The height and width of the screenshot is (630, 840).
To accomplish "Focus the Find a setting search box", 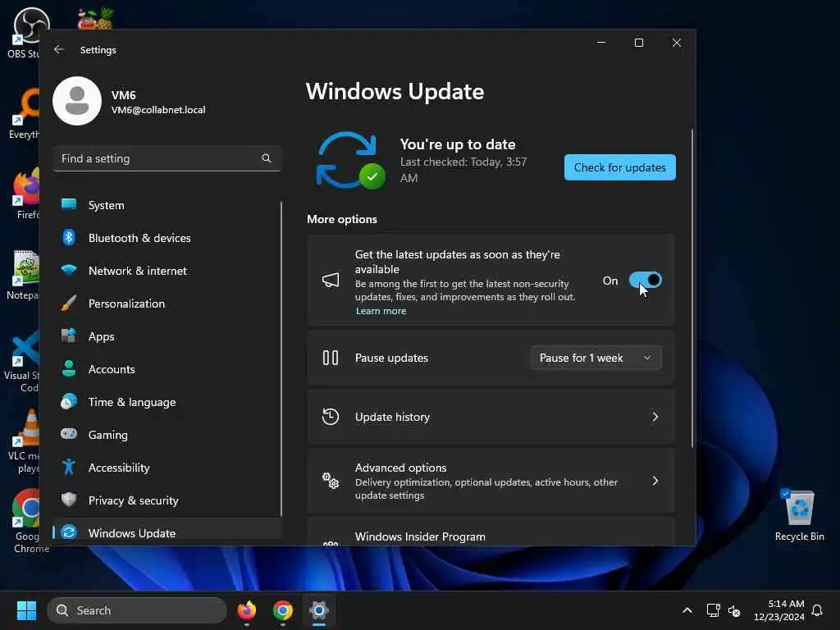I will click(x=167, y=158).
